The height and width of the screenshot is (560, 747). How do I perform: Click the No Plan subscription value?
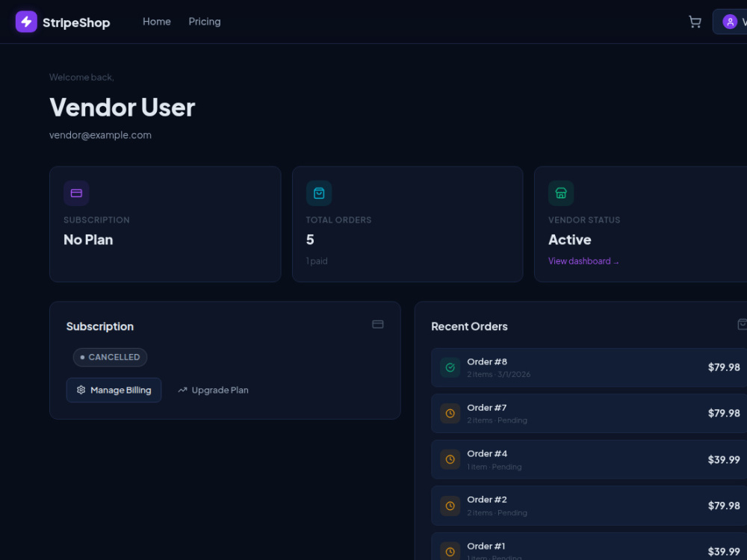[88, 240]
